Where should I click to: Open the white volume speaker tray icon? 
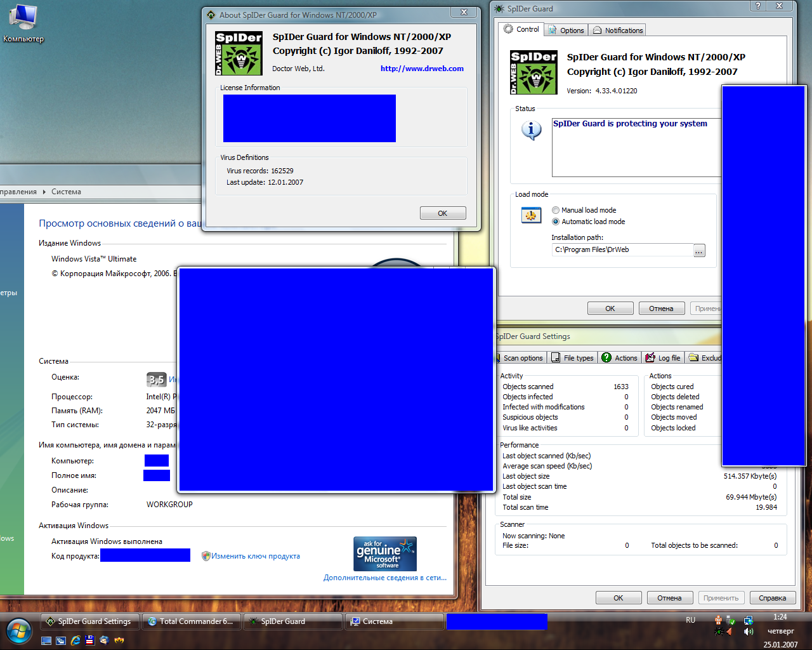(749, 632)
